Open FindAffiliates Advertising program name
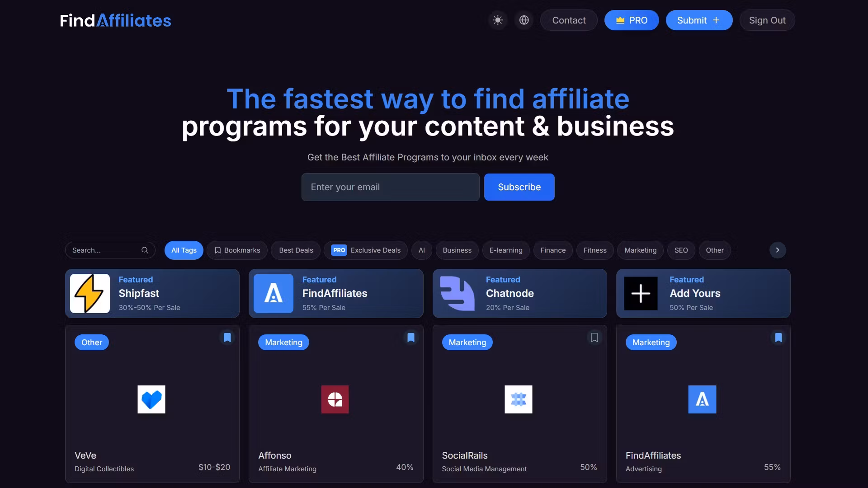 click(653, 455)
